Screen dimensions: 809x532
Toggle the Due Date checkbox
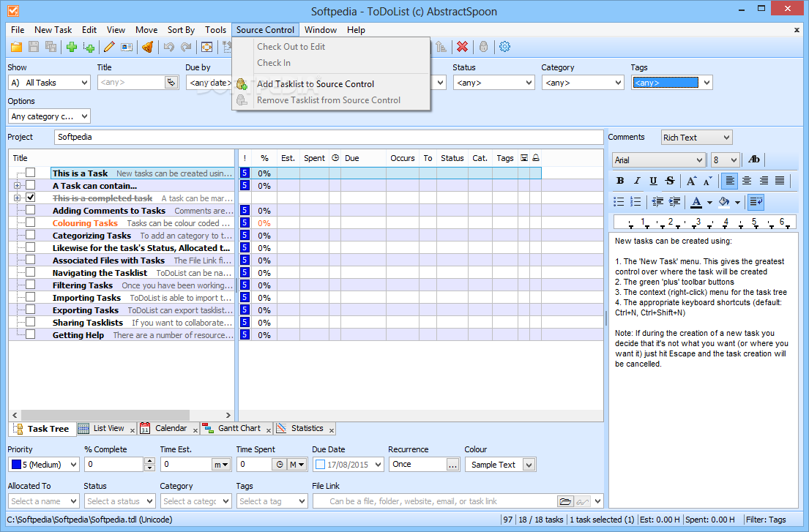pos(321,465)
